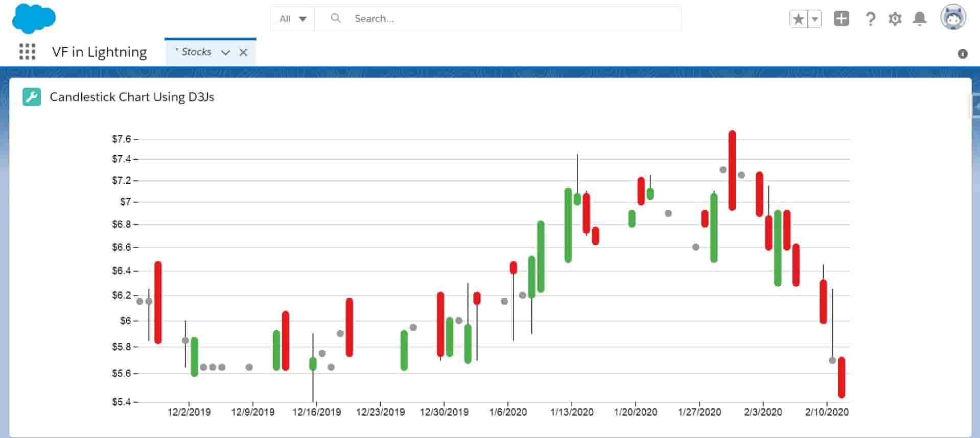980x438 pixels.
Task: Click the $7.4 y-axis label
Action: (x=122, y=159)
